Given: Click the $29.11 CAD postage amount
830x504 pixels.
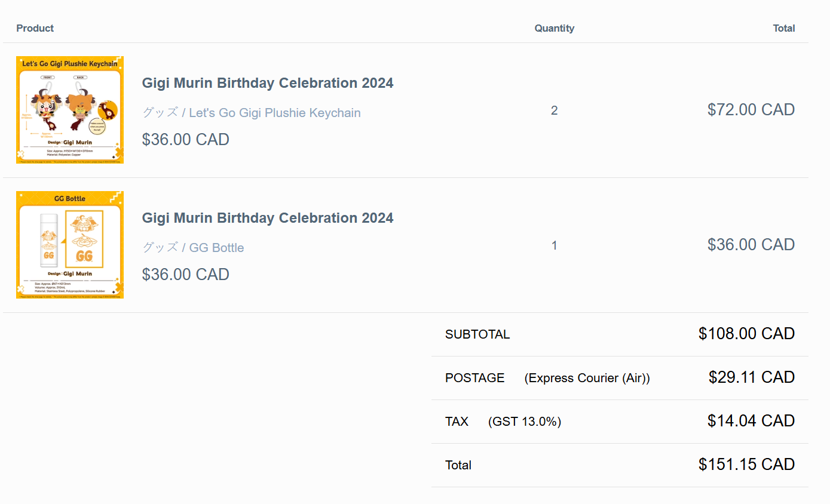Looking at the screenshot, I should pyautogui.click(x=751, y=377).
